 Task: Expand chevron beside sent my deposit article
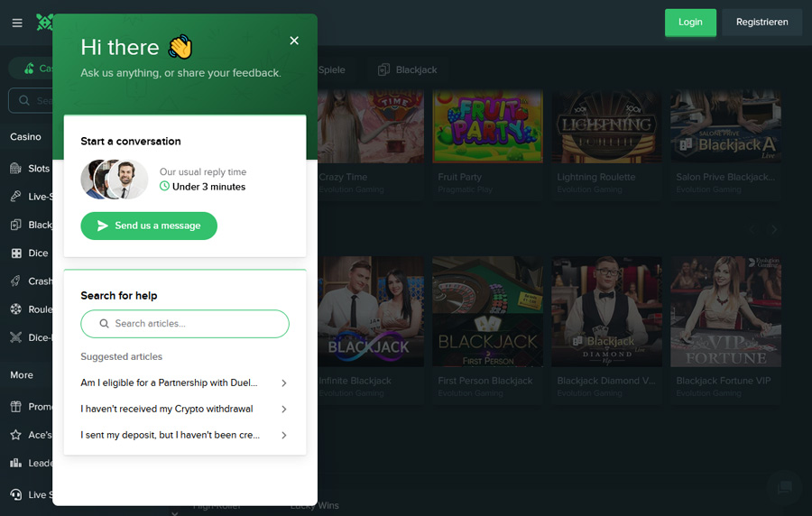point(284,435)
